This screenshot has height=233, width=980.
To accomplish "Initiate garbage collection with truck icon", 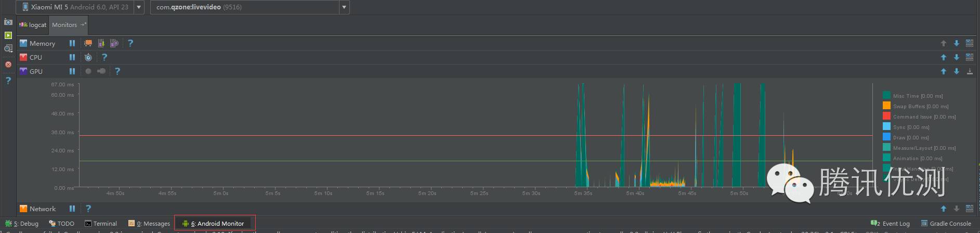I will click(88, 44).
